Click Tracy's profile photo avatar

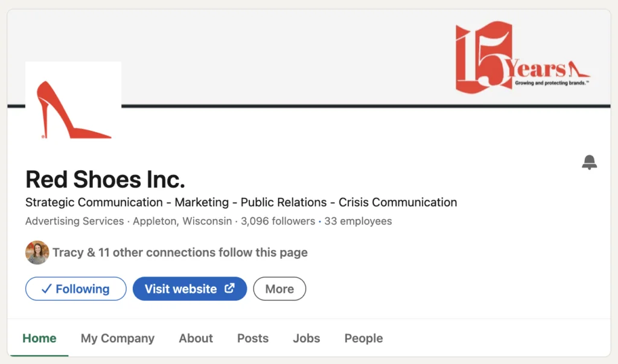pos(37,252)
